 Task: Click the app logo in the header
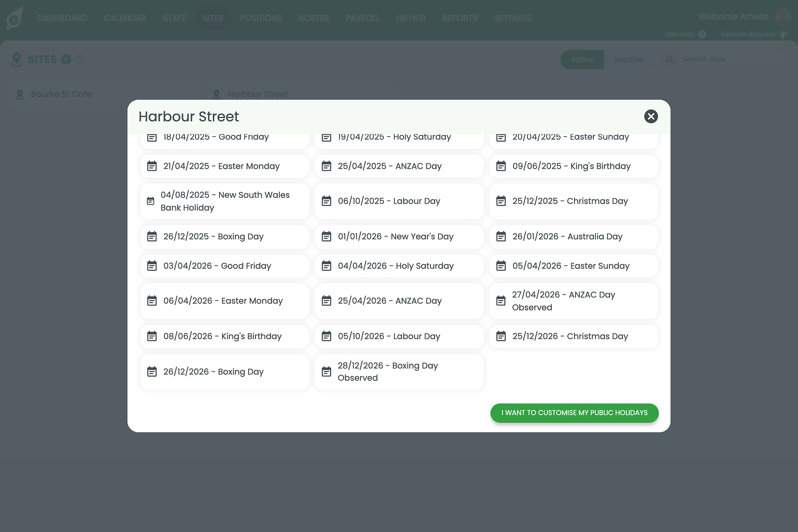(15, 18)
